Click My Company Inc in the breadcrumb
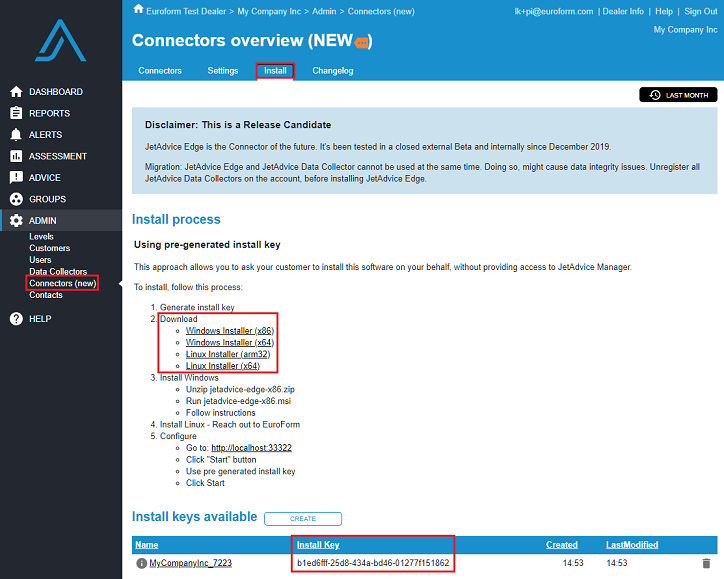Viewport: 724px width, 579px height. pos(269,12)
